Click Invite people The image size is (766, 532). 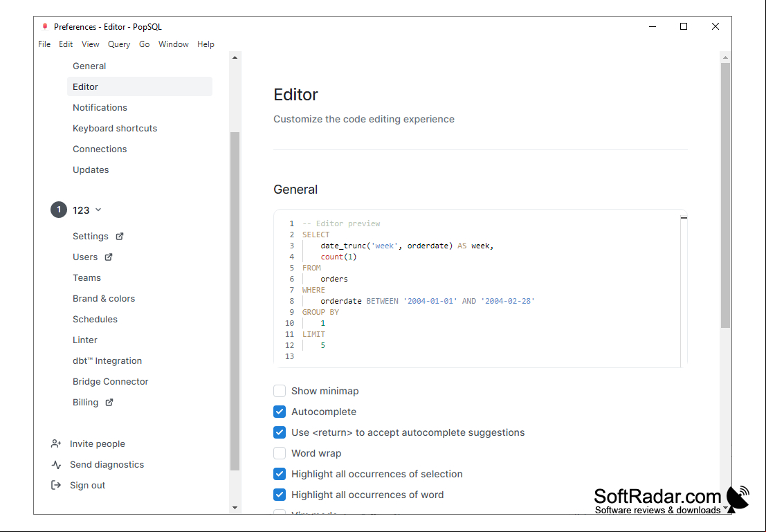click(97, 443)
